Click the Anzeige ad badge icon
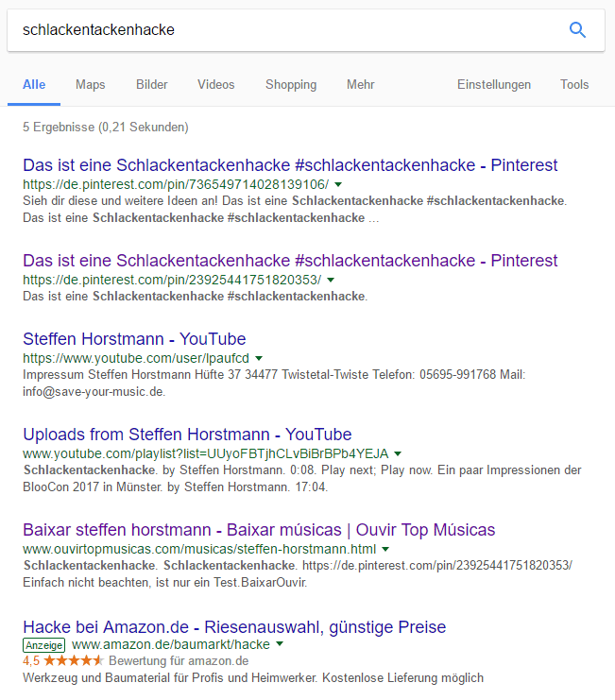This screenshot has height=700, width=615. point(43,645)
